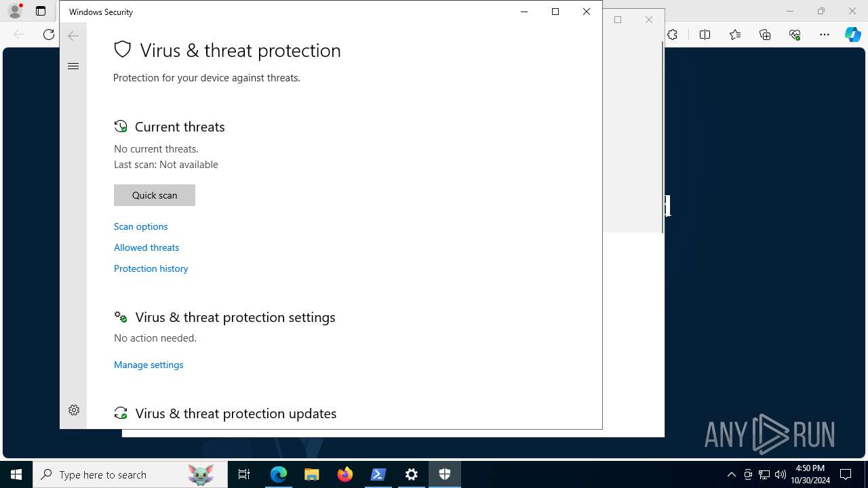868x488 pixels.
Task: Open Windows Security settings gear
Action: tap(74, 410)
